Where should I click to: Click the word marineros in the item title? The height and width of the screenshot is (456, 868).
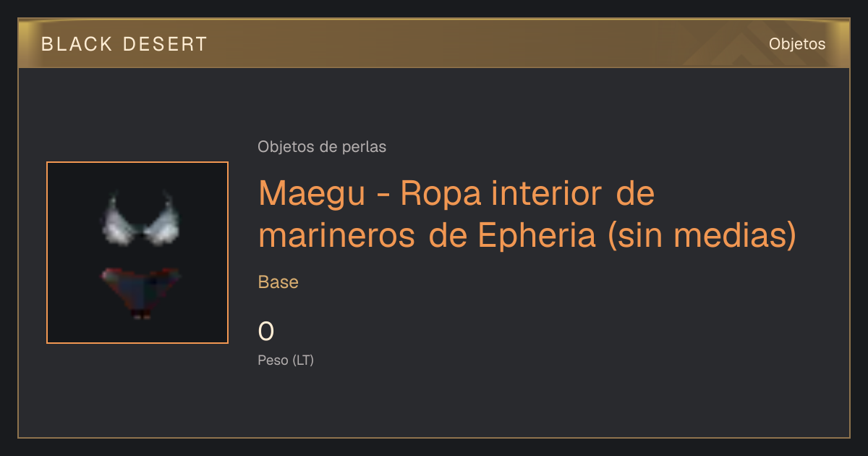tap(337, 236)
